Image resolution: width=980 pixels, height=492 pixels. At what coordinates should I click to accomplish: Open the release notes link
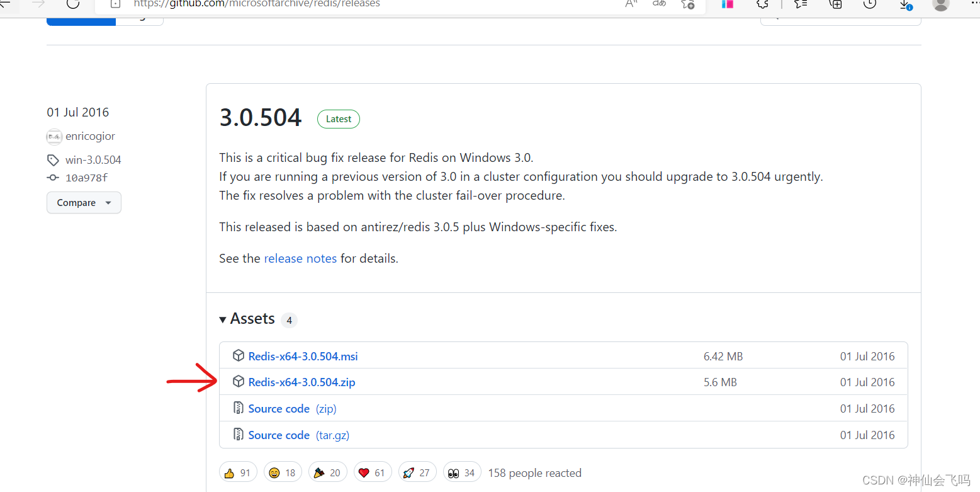coord(300,258)
